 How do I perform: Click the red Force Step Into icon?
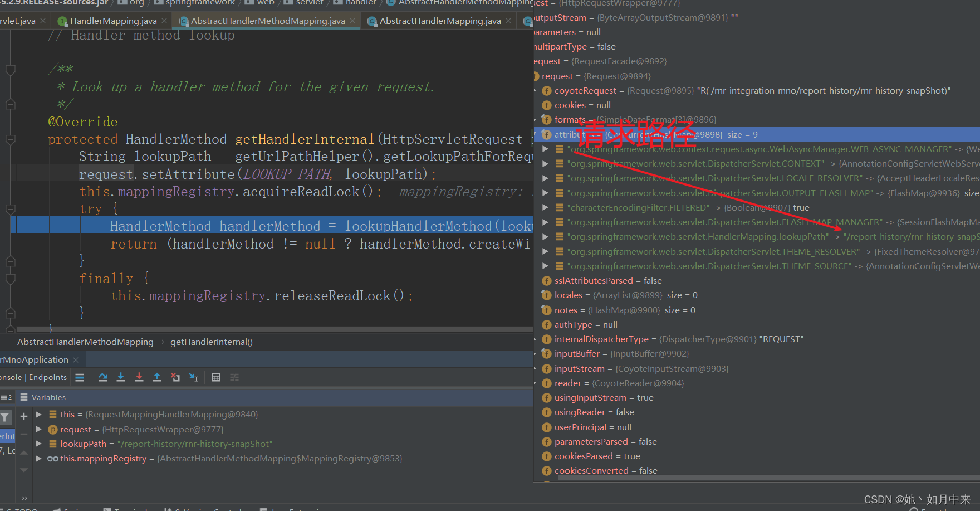(139, 377)
